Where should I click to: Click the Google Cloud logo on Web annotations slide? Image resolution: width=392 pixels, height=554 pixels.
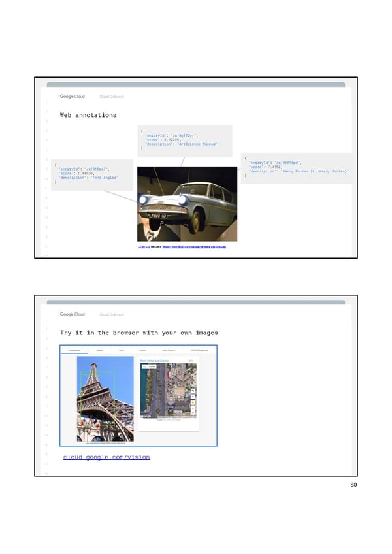click(72, 97)
